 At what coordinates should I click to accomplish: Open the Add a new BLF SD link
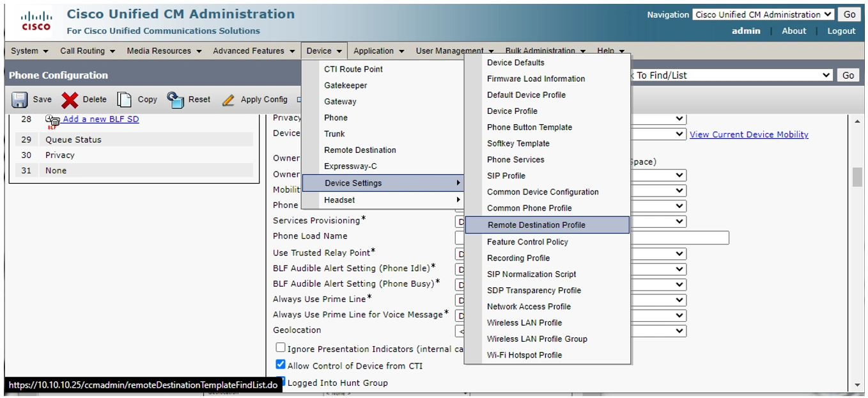tap(100, 119)
